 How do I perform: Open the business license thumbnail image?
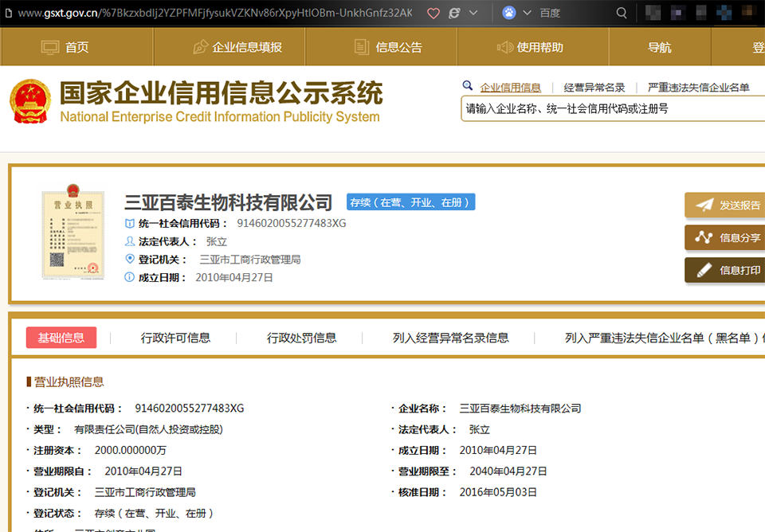click(73, 232)
